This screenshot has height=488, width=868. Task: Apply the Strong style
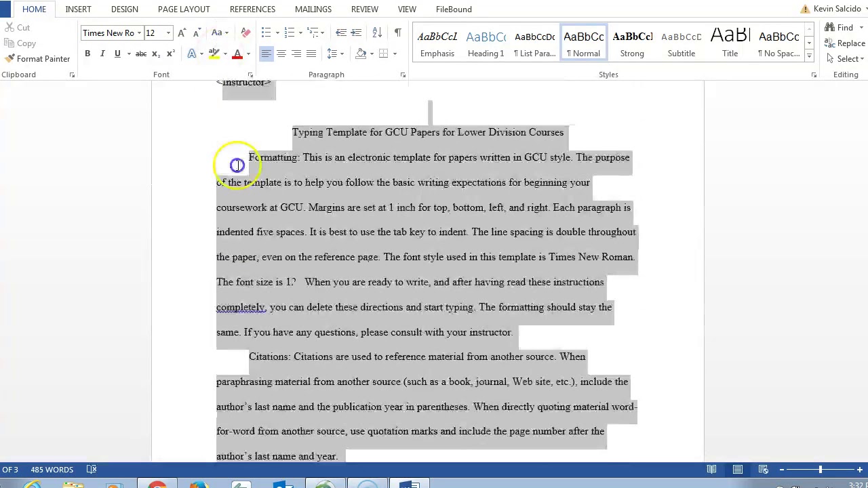(632, 43)
